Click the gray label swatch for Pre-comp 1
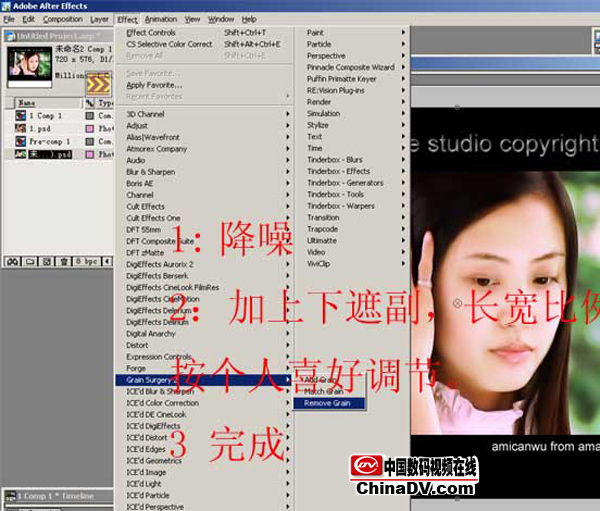This screenshot has width=600, height=511. (90, 142)
